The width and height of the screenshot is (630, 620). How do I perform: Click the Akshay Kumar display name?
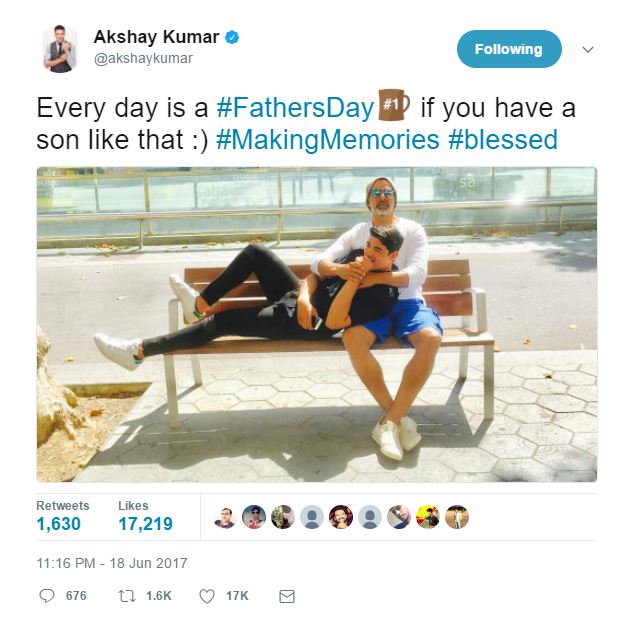(x=156, y=37)
